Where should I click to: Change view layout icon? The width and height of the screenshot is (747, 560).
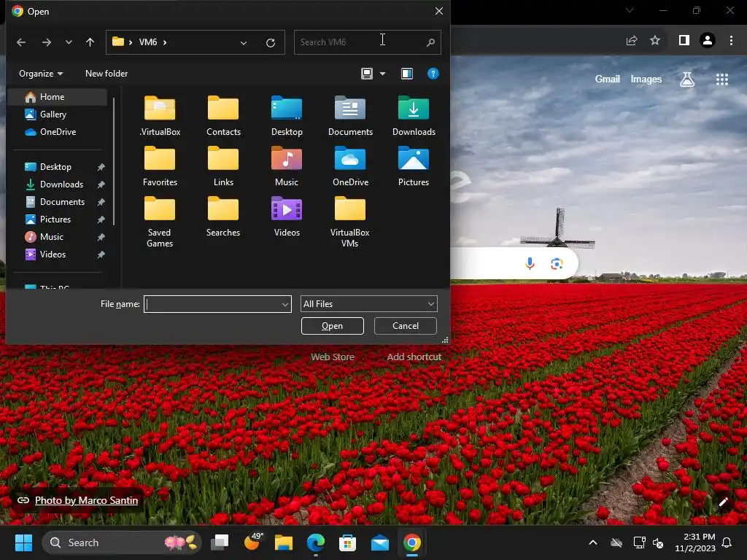[367, 74]
